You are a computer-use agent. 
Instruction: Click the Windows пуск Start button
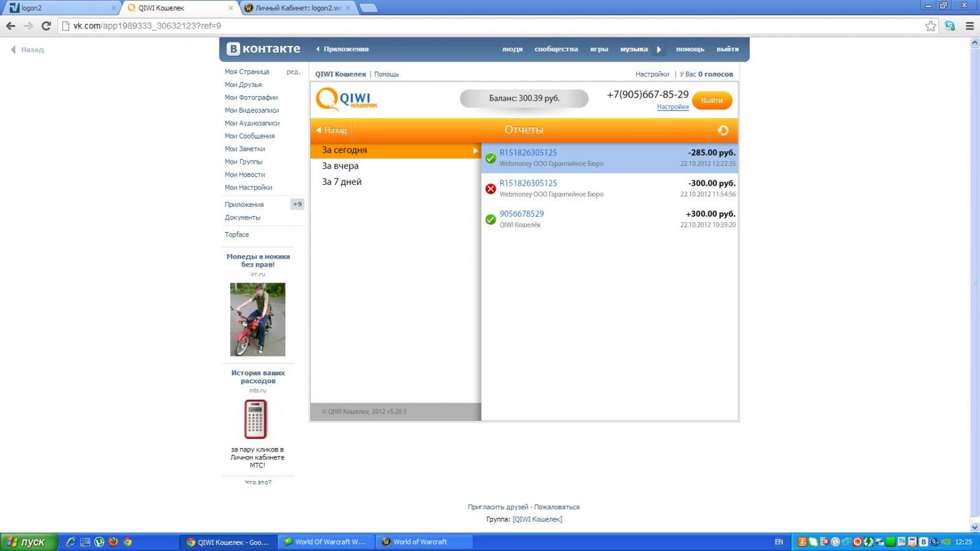click(29, 542)
